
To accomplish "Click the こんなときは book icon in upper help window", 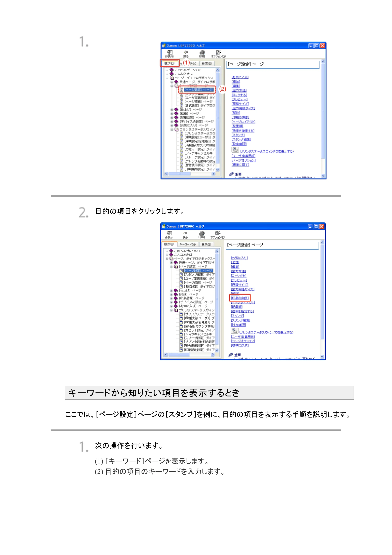I will pos(172,74).
